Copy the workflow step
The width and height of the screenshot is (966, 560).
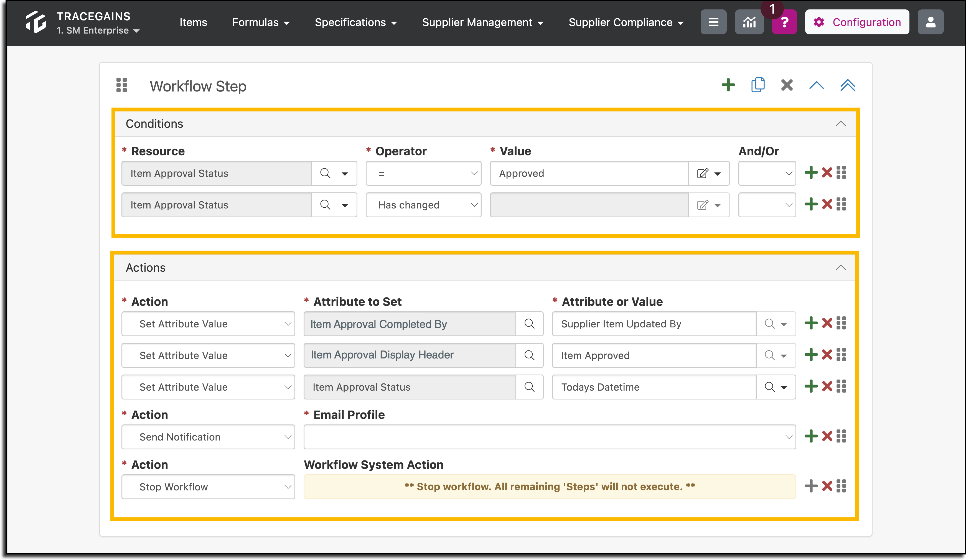click(758, 85)
